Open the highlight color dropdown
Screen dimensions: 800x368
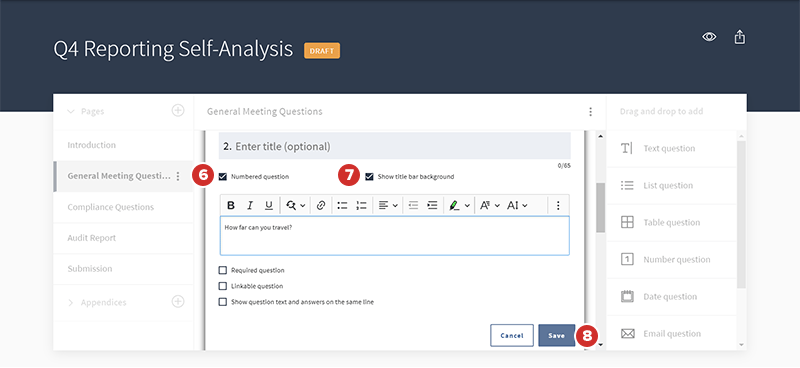459,205
